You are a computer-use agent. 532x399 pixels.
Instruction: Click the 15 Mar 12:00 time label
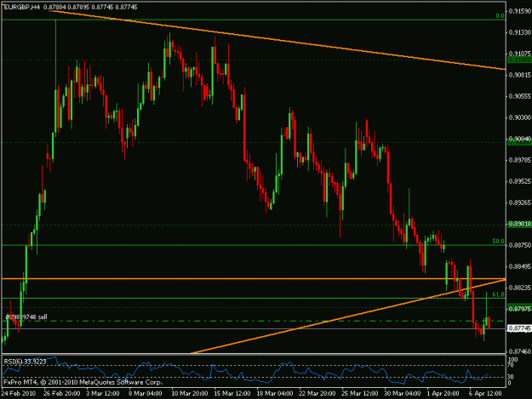tap(232, 394)
